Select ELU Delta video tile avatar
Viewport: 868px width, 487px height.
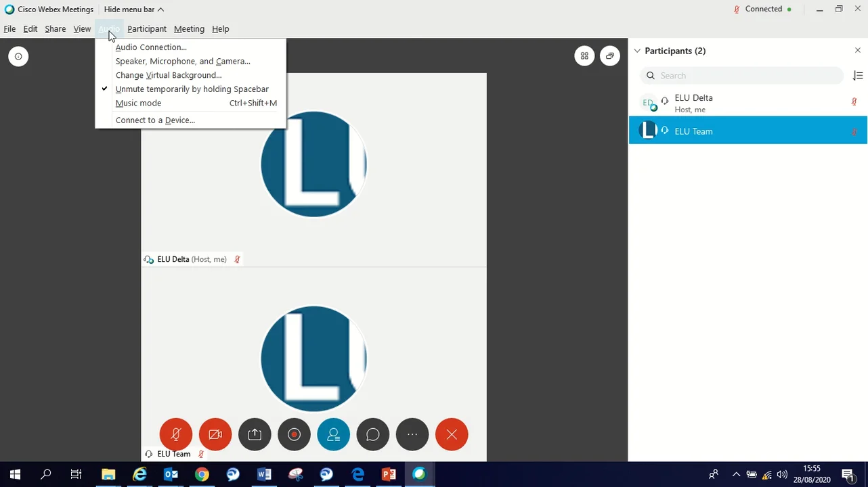coord(313,164)
